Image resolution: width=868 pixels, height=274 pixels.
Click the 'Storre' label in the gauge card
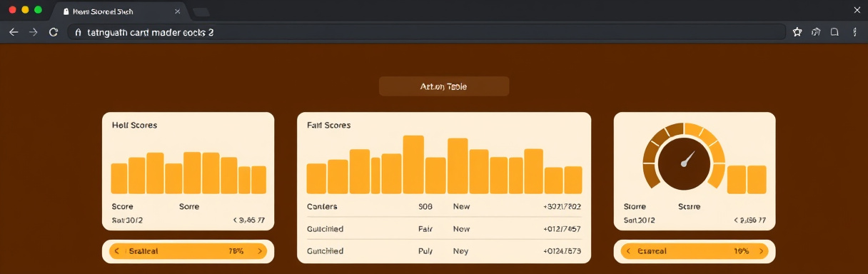pos(635,206)
